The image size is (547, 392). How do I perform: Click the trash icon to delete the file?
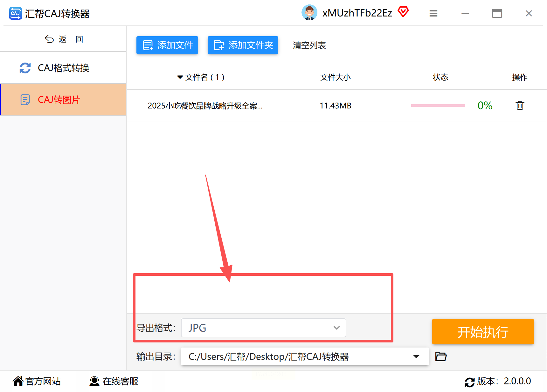click(x=520, y=105)
